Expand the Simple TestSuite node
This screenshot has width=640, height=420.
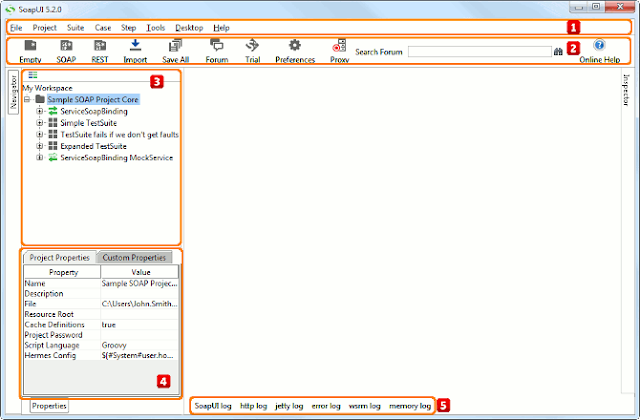coord(40,122)
